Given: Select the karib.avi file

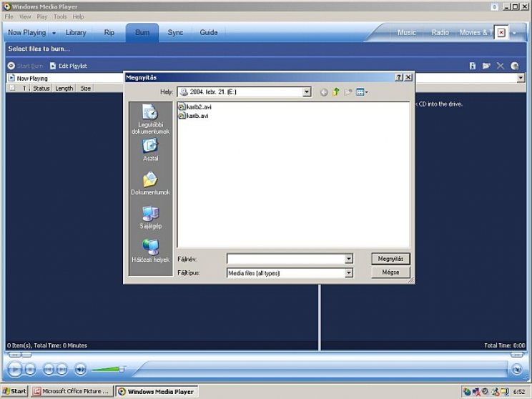Looking at the screenshot, I should click(x=193, y=116).
